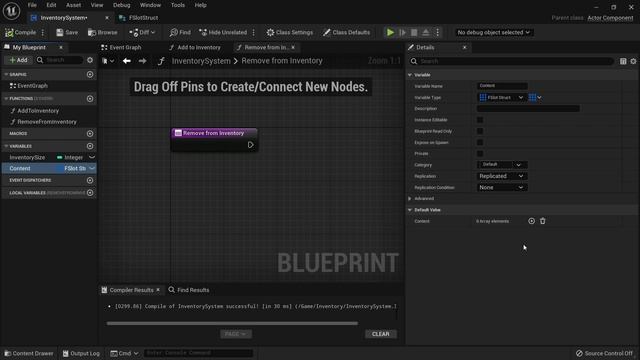640x360 pixels.
Task: Open Class Defaults
Action: click(x=347, y=32)
